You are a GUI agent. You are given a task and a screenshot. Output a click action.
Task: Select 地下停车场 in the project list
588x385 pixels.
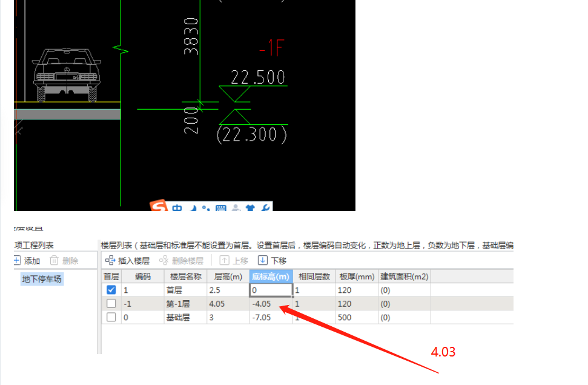tap(42, 279)
